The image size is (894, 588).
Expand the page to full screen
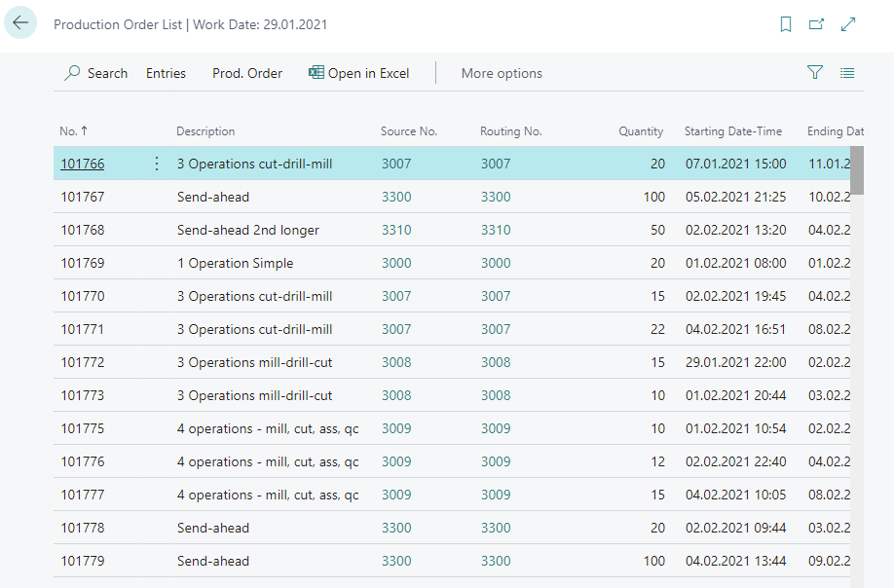[x=848, y=24]
